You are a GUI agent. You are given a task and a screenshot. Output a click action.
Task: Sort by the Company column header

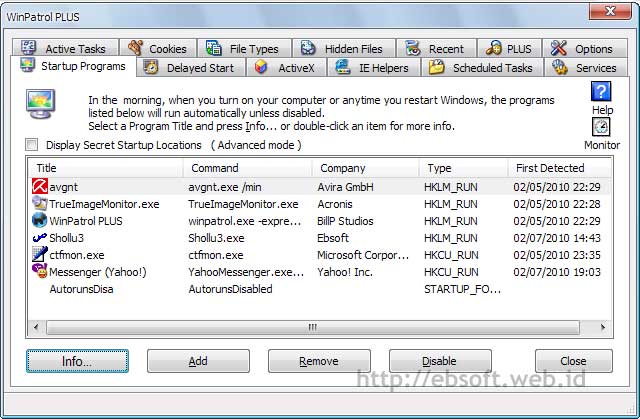(365, 168)
